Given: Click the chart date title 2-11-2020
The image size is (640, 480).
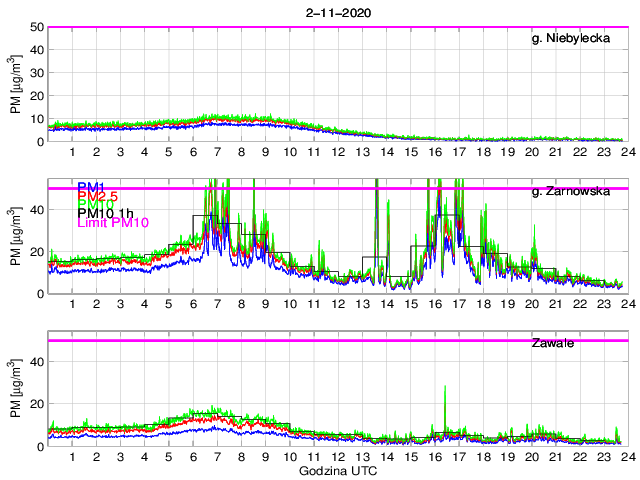Looking at the screenshot, I should [x=336, y=10].
